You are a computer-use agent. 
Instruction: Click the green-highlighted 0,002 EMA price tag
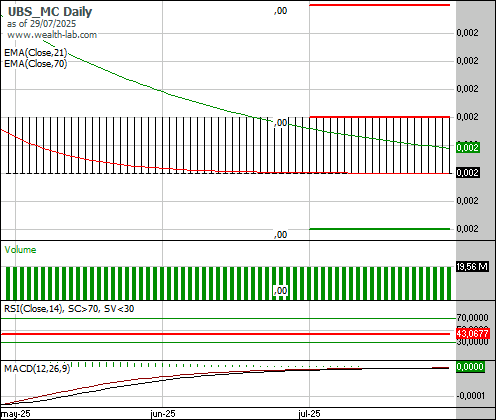pyautogui.click(x=468, y=147)
